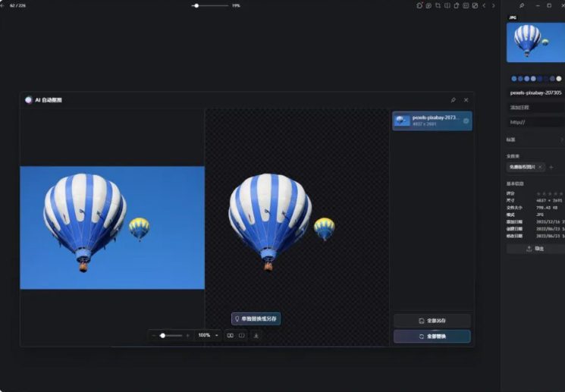565x392 pixels.
Task: Go to the next image using the right arrow
Action: [x=494, y=5]
